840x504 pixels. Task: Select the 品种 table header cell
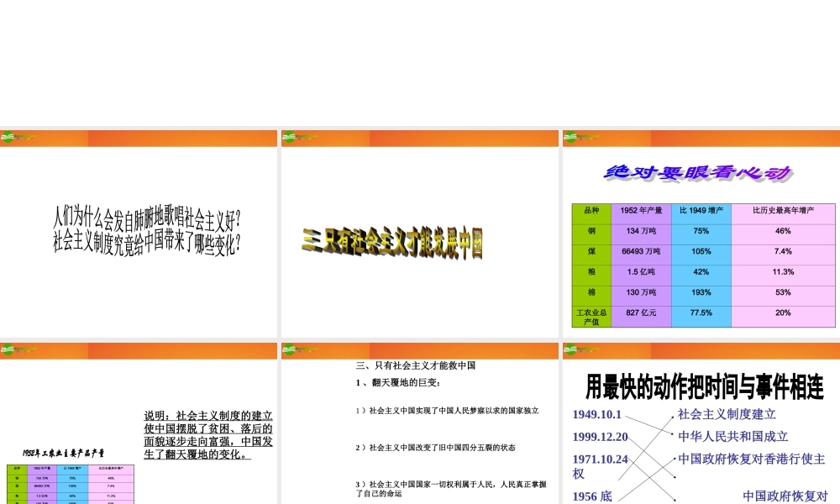tap(591, 213)
